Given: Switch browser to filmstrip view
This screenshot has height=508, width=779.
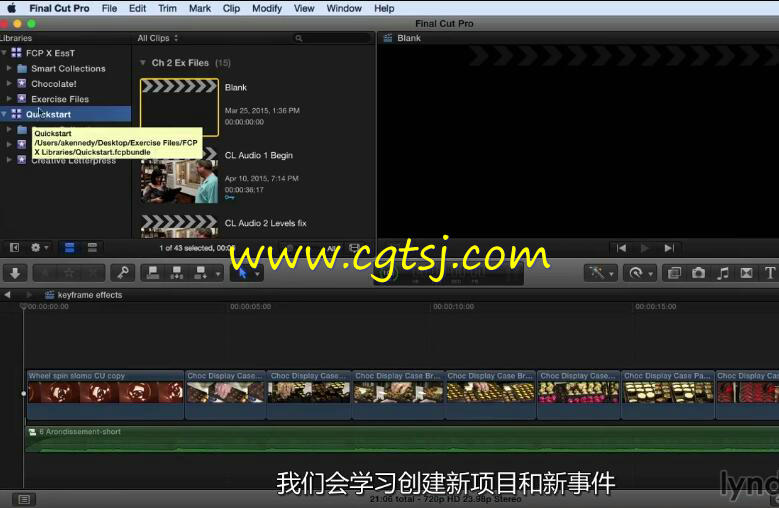Looking at the screenshot, I should 70,247.
